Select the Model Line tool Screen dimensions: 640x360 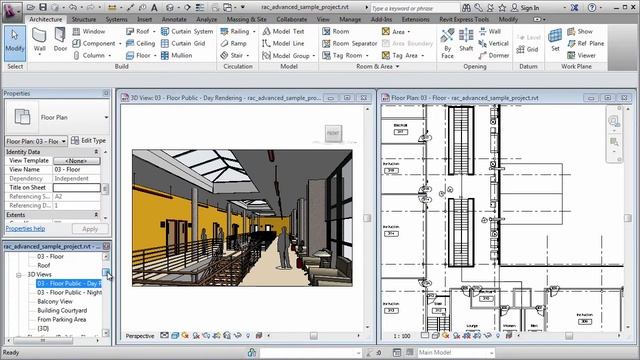[x=283, y=43]
